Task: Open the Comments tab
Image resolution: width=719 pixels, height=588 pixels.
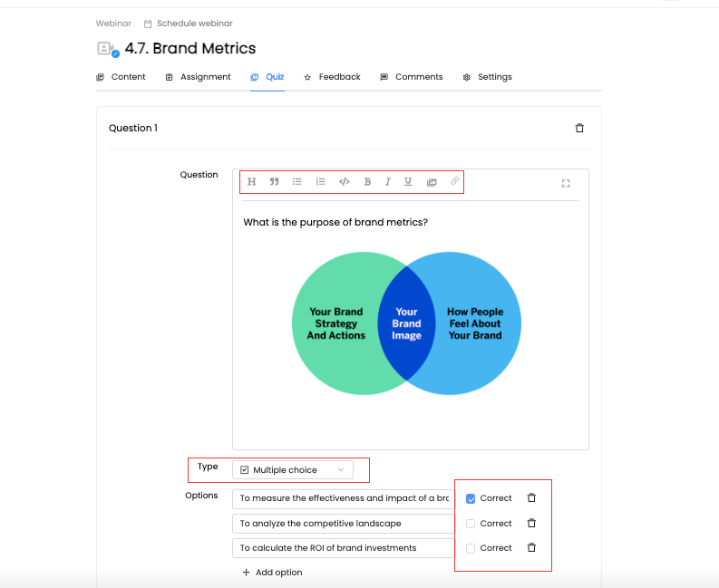Action: point(412,77)
